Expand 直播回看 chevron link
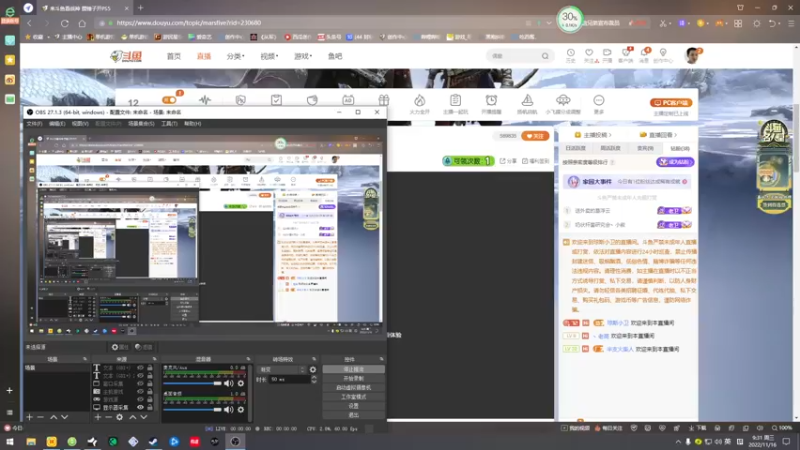The image size is (800, 450). coord(658,135)
